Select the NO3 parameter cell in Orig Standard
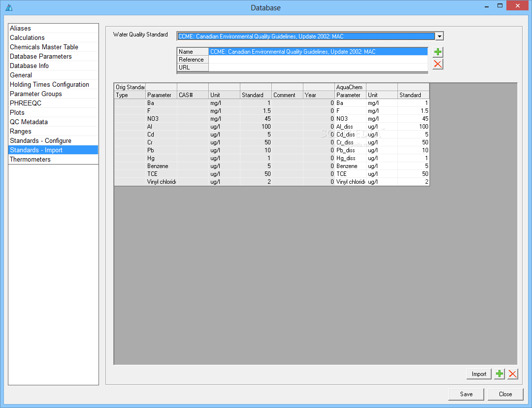Screen dimensions: 532x408 tap(161, 118)
